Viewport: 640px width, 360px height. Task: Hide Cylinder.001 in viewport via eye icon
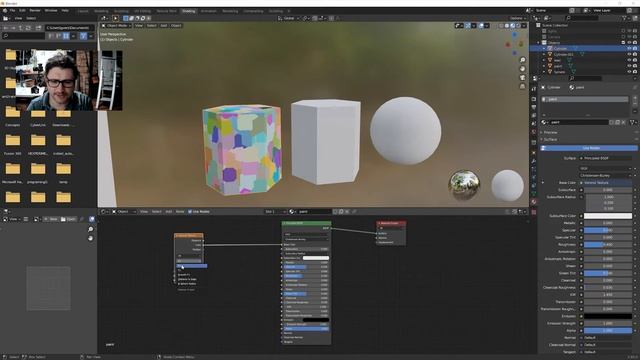(x=629, y=54)
